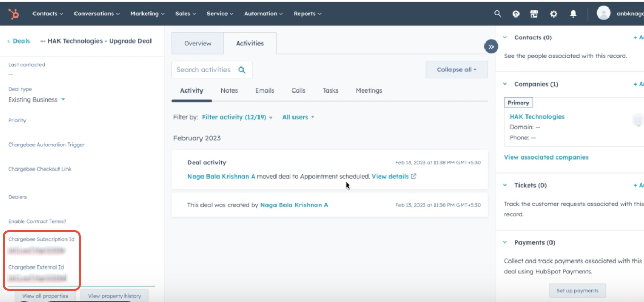
Task: Click the upgrade arrow icon
Action: point(516,14)
